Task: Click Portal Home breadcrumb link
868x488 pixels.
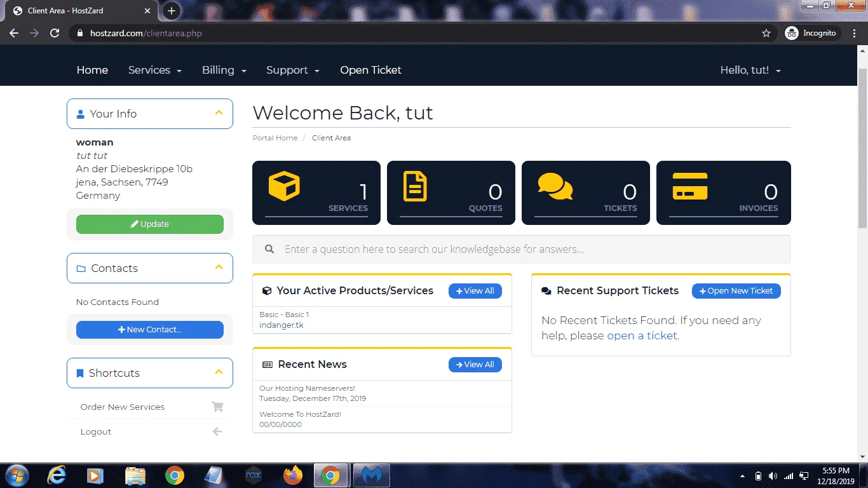Action: click(x=275, y=138)
